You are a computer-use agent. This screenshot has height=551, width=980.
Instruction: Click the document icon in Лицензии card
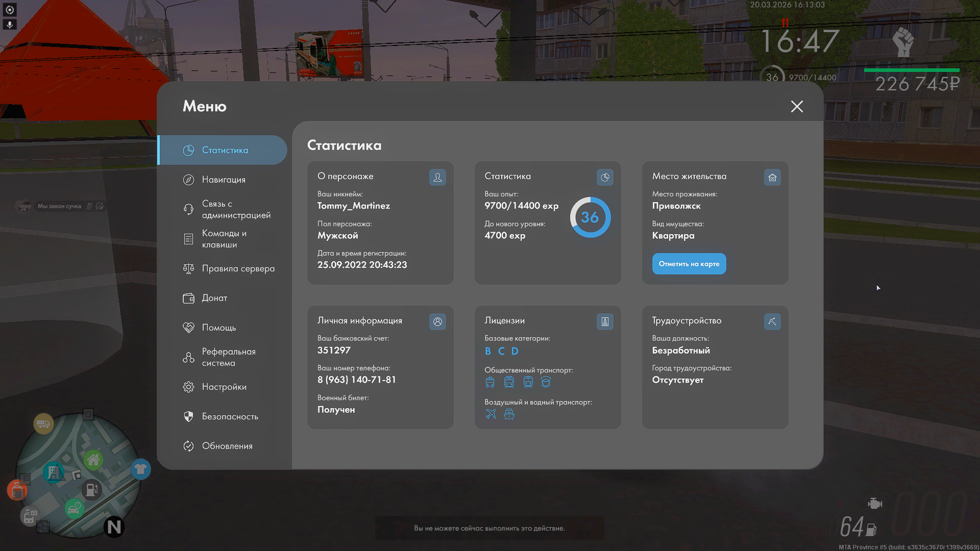605,321
